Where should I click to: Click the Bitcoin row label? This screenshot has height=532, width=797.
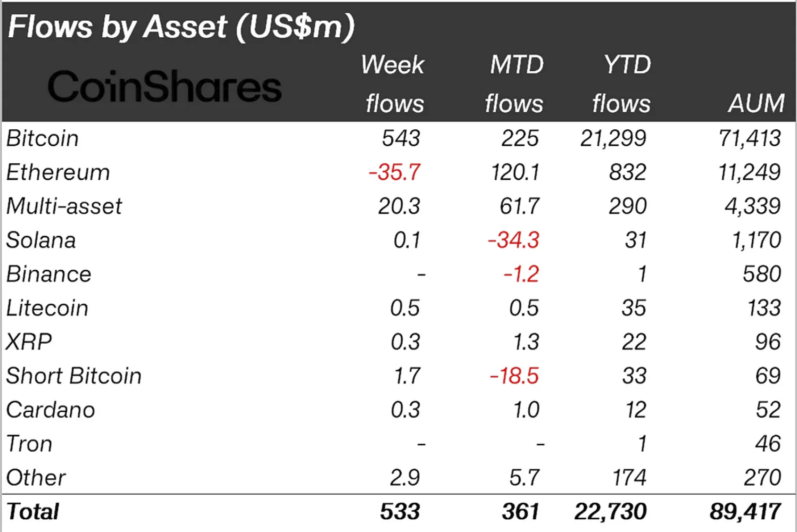[x=43, y=139]
